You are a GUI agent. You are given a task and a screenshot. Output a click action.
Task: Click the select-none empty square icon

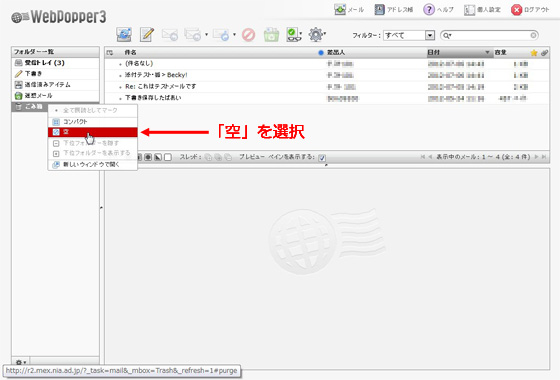[x=168, y=157]
